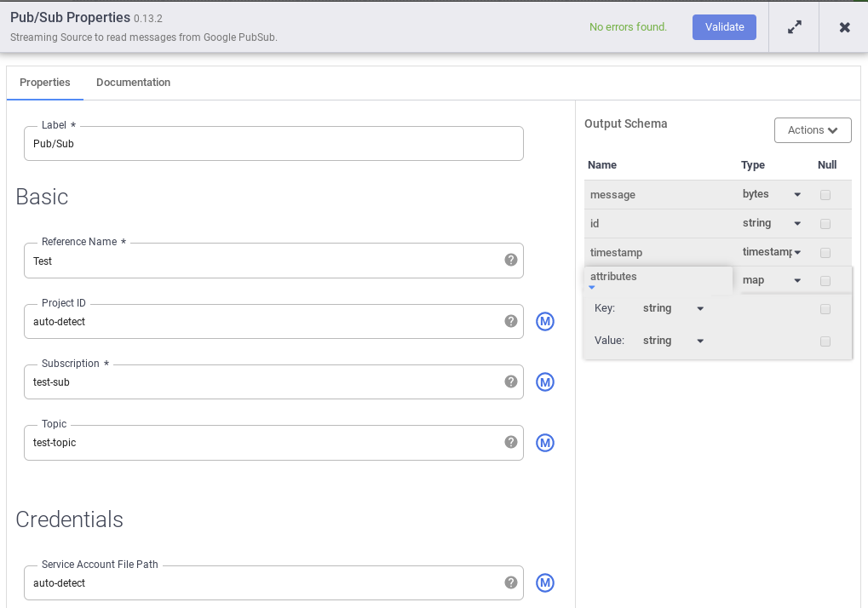Viewport: 868px width, 608px height.
Task: Show help icon for Topic field
Action: tap(511, 442)
